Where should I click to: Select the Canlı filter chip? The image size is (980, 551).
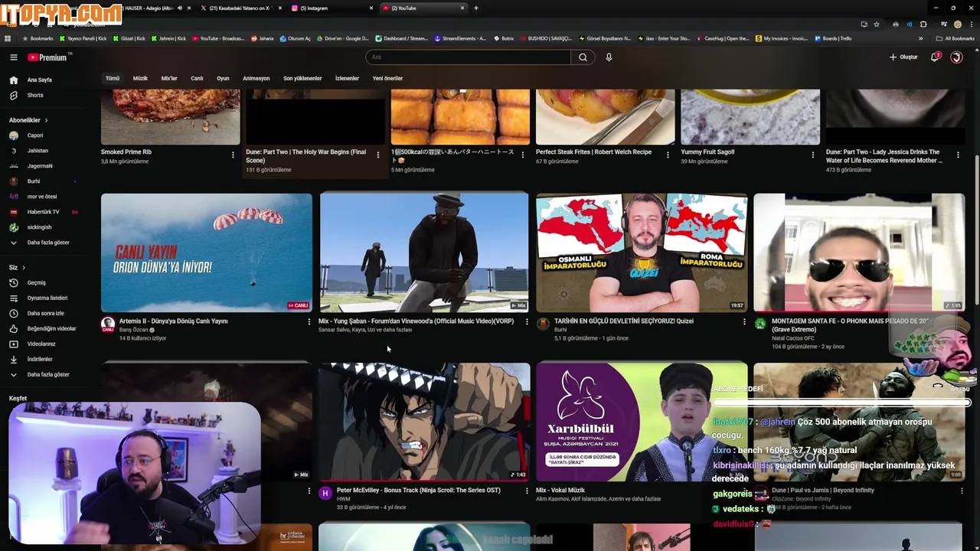[197, 78]
